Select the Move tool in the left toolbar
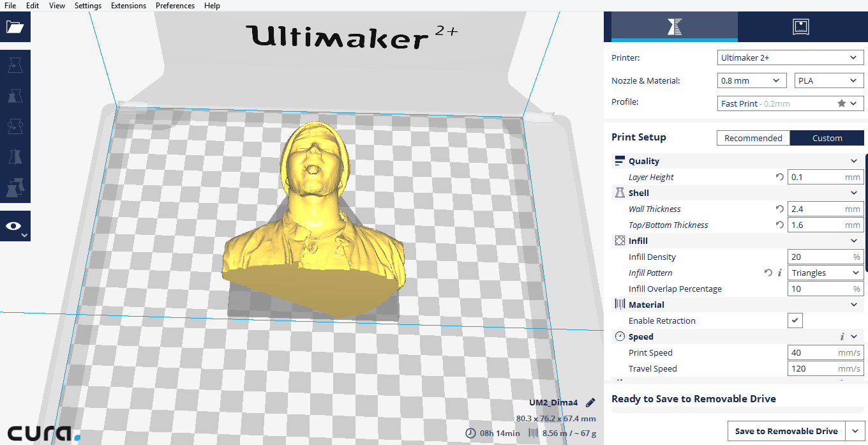868x445 pixels. pos(15,65)
